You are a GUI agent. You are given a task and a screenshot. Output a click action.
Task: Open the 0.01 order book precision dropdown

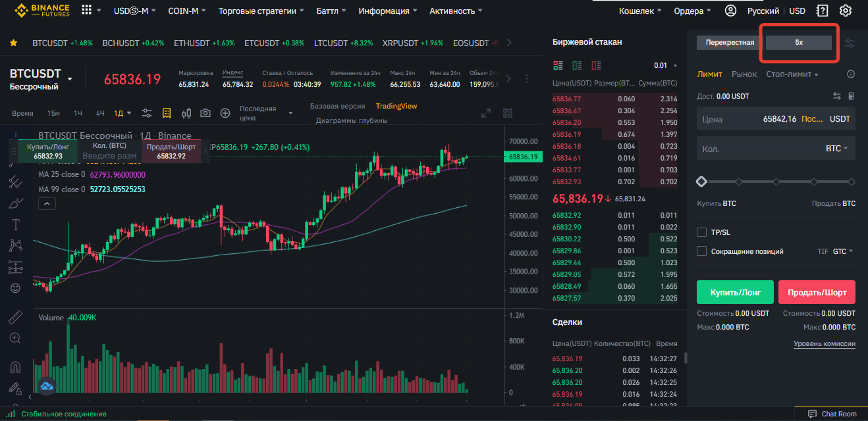(x=665, y=66)
